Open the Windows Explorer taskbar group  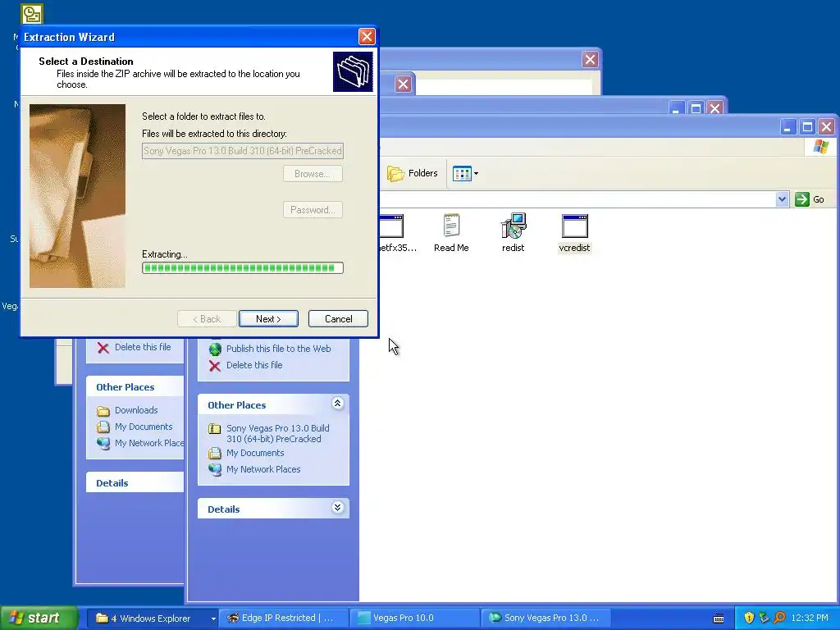tap(152, 619)
